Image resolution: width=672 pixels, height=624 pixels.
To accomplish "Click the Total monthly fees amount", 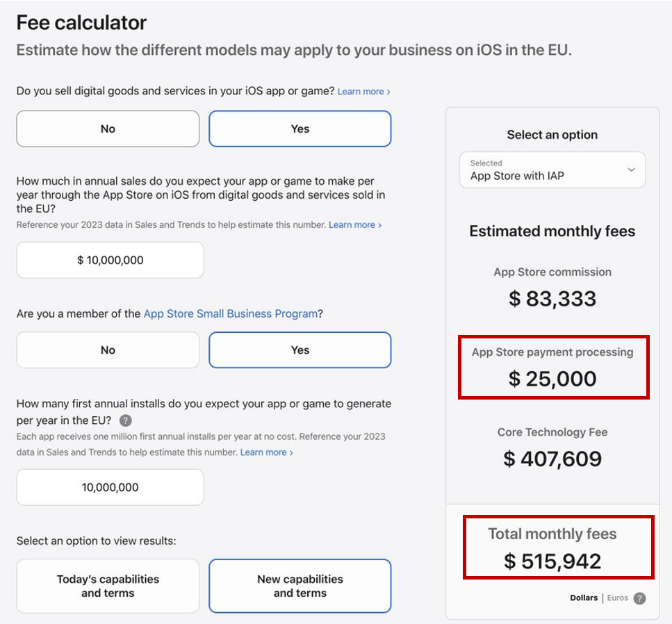I will coord(552,561).
